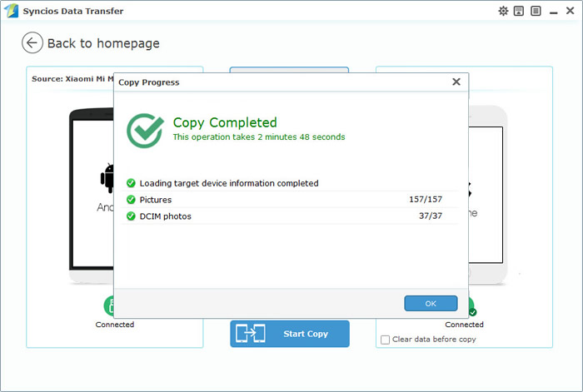This screenshot has width=583, height=392.
Task: Click the Start Copy button
Action: pos(290,334)
